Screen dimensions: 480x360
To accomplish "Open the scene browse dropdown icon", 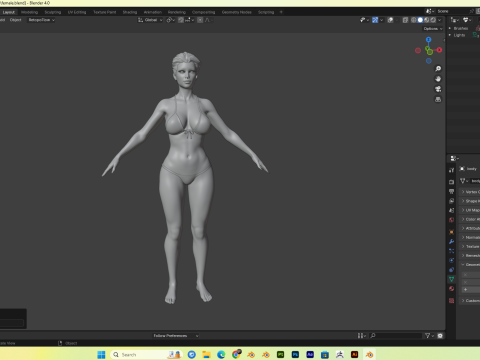I will point(430,11).
